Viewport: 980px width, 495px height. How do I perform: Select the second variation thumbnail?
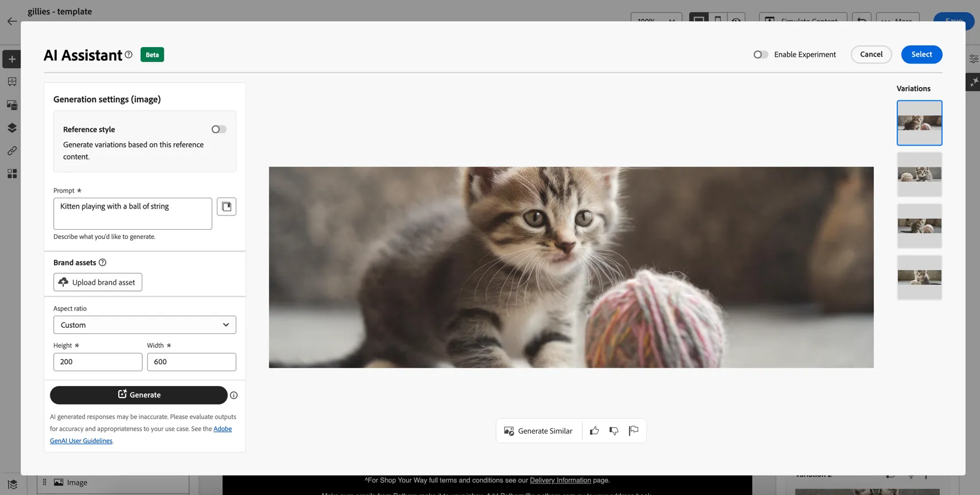[x=919, y=174]
